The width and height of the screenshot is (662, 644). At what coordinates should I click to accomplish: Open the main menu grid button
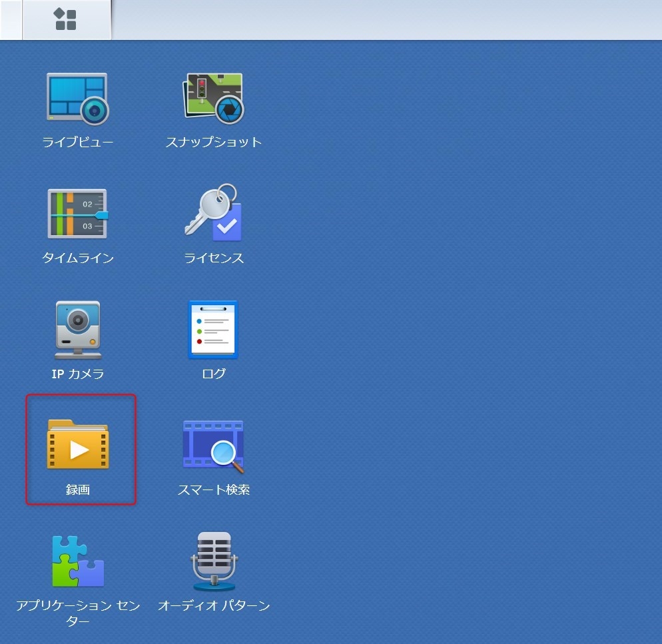pyautogui.click(x=65, y=19)
